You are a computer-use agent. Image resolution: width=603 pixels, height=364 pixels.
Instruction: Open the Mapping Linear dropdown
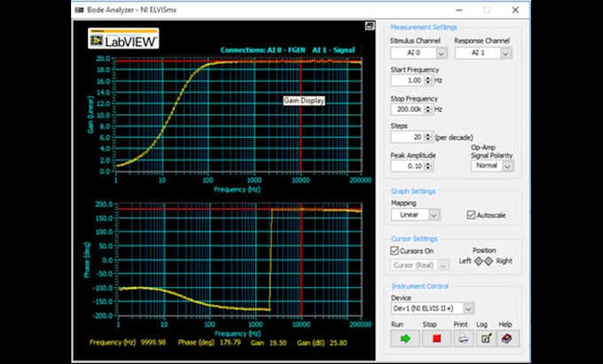pos(435,214)
